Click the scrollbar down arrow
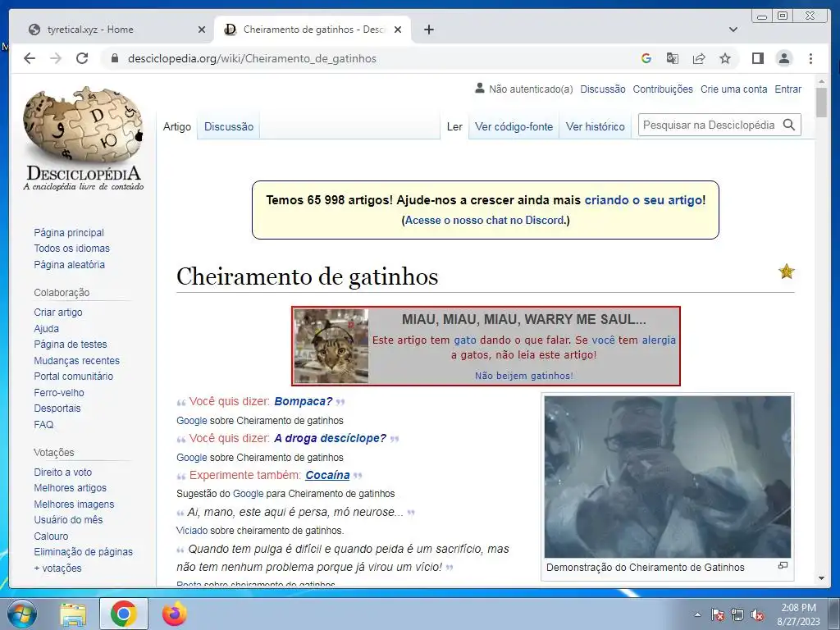 click(x=821, y=578)
